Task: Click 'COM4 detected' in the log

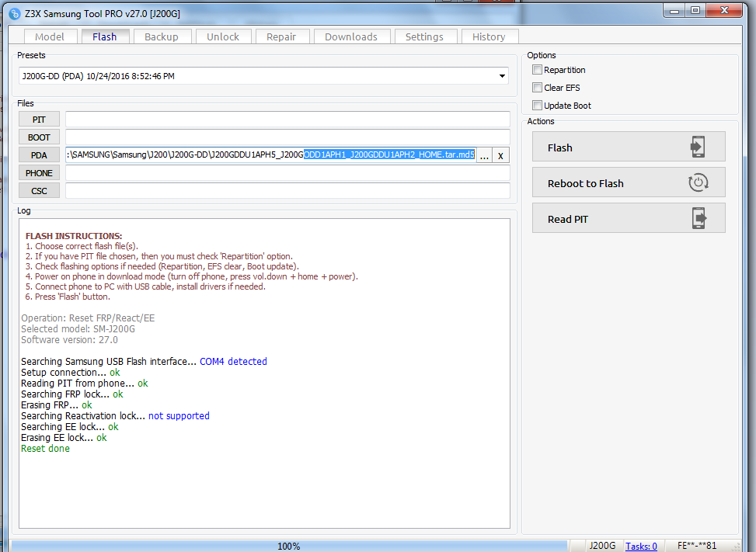Action: pyautogui.click(x=233, y=361)
